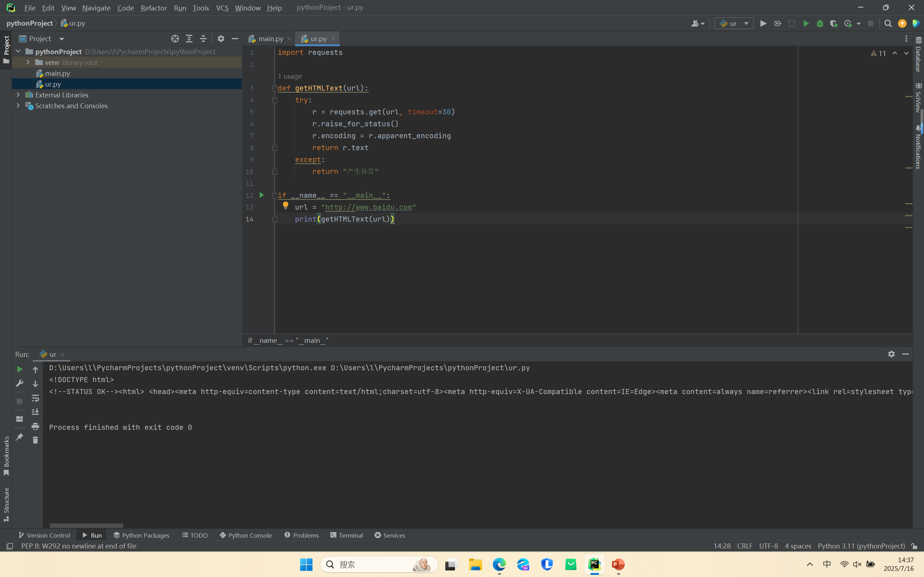The height and width of the screenshot is (577, 924).
Task: Pin the Run tab
Action: (19, 437)
